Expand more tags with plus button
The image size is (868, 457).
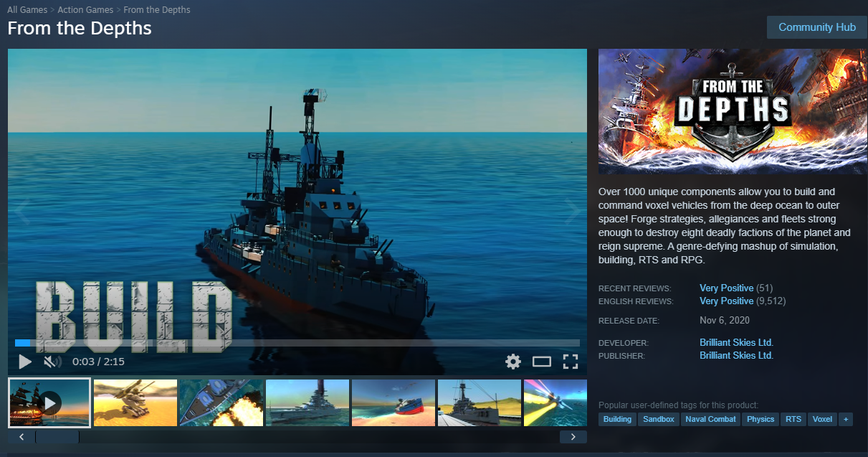tap(846, 419)
